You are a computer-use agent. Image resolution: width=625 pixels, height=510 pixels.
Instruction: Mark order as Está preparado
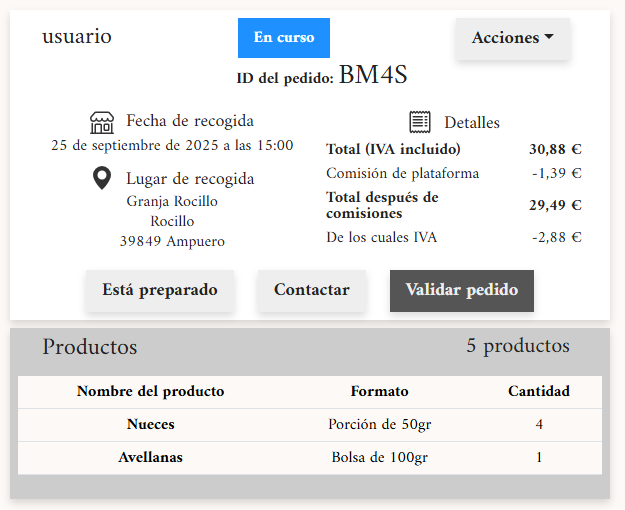coord(160,290)
